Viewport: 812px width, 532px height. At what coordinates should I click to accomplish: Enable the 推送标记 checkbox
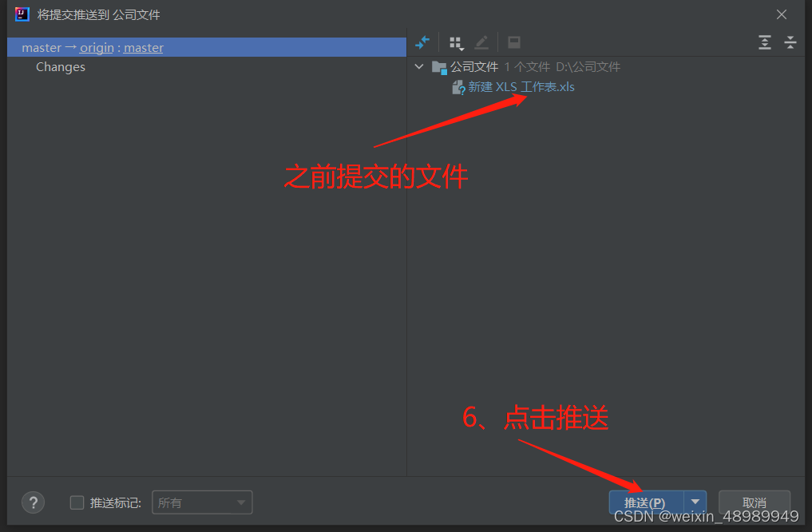(77, 502)
